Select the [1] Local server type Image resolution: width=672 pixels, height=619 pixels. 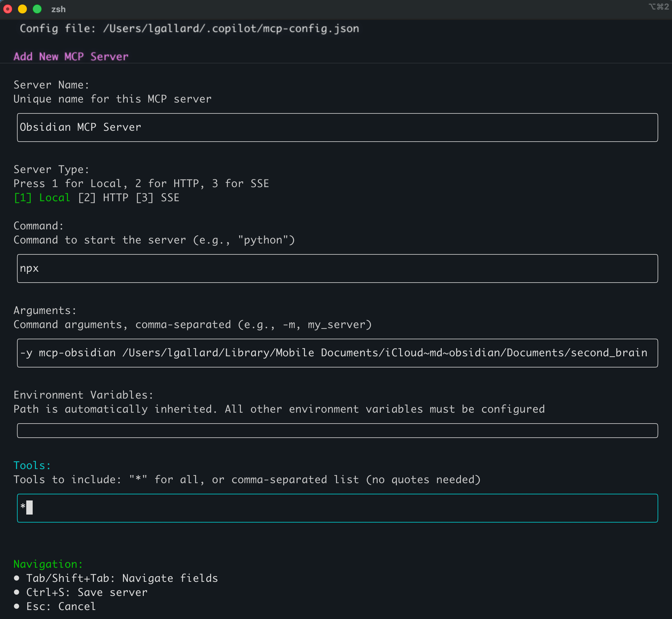pos(42,198)
